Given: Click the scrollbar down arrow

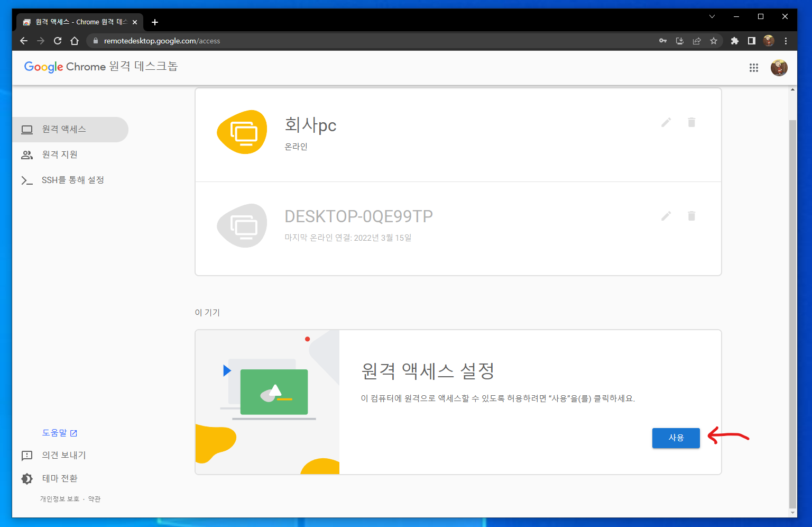Looking at the screenshot, I should tap(792, 513).
